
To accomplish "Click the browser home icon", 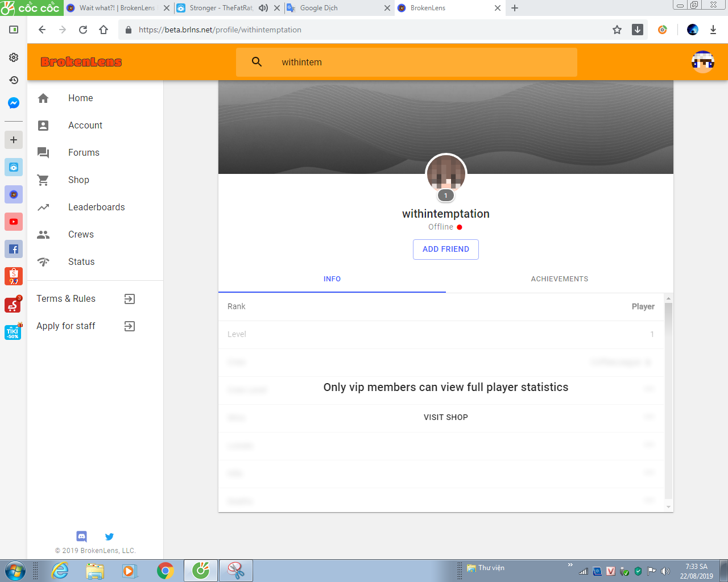I will (104, 30).
